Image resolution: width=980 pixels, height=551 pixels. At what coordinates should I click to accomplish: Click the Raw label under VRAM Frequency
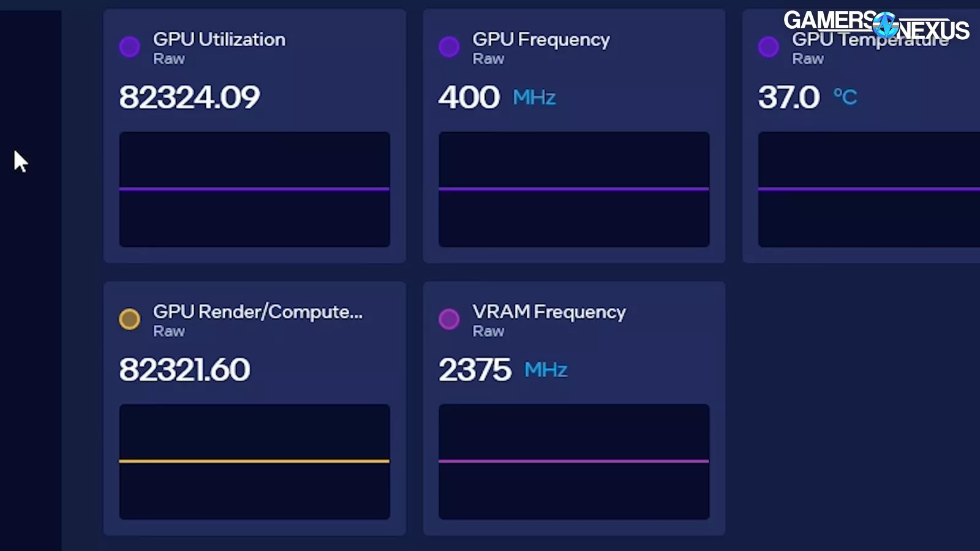488,331
